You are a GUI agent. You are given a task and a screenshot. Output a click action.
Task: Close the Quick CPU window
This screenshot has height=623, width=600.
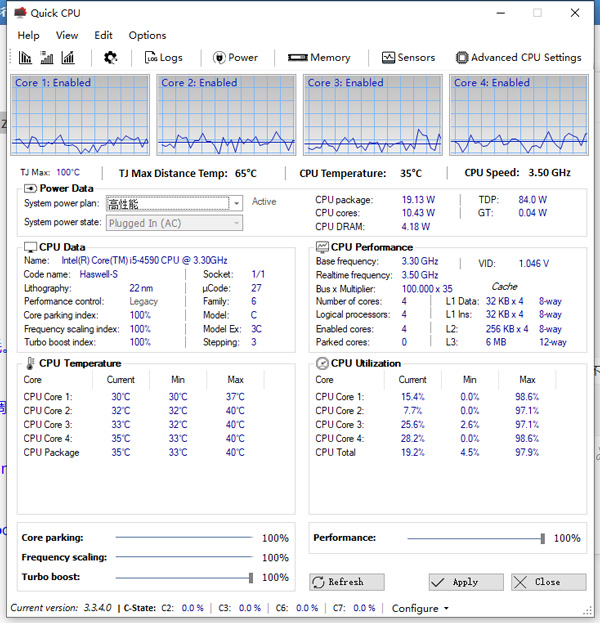coord(575,13)
